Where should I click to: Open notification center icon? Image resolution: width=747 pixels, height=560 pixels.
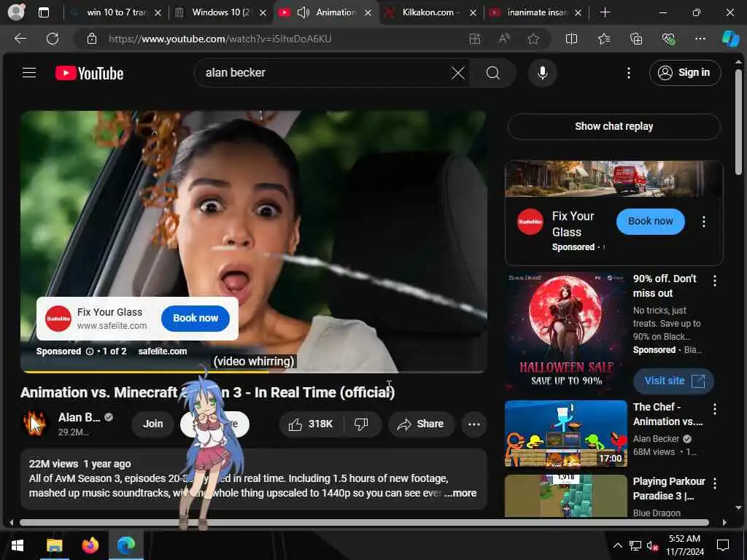point(723,545)
